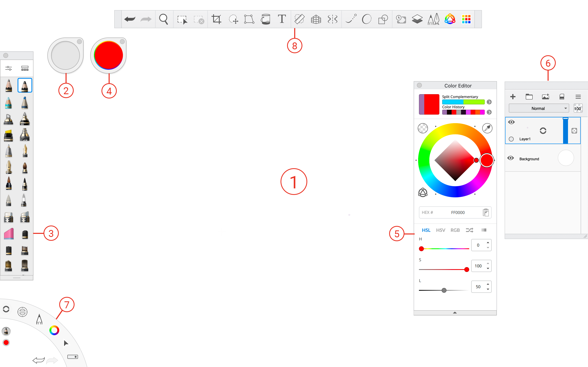Select the Eraser in the brush palette
This screenshot has height=367, width=588.
coord(9,234)
